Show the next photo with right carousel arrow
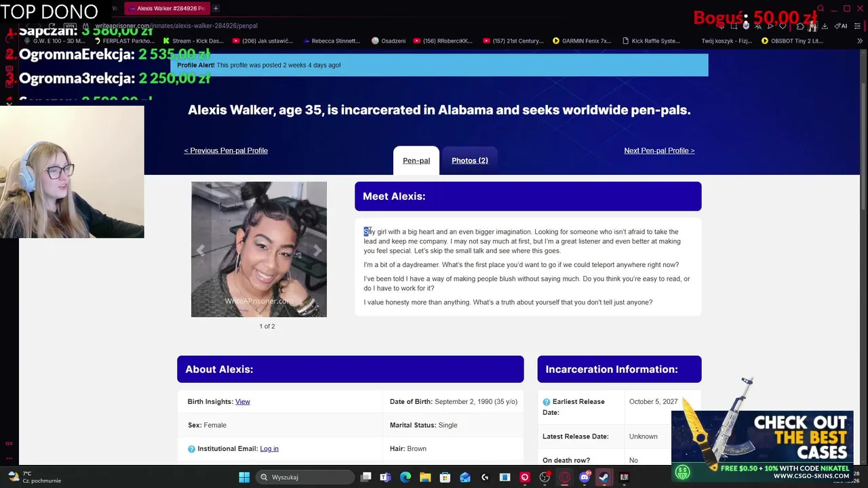Screen dimensions: 868x488 [x=317, y=250]
